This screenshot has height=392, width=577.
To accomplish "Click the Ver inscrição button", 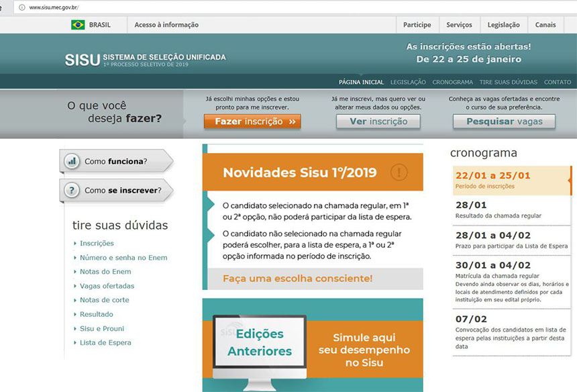I will (378, 121).
